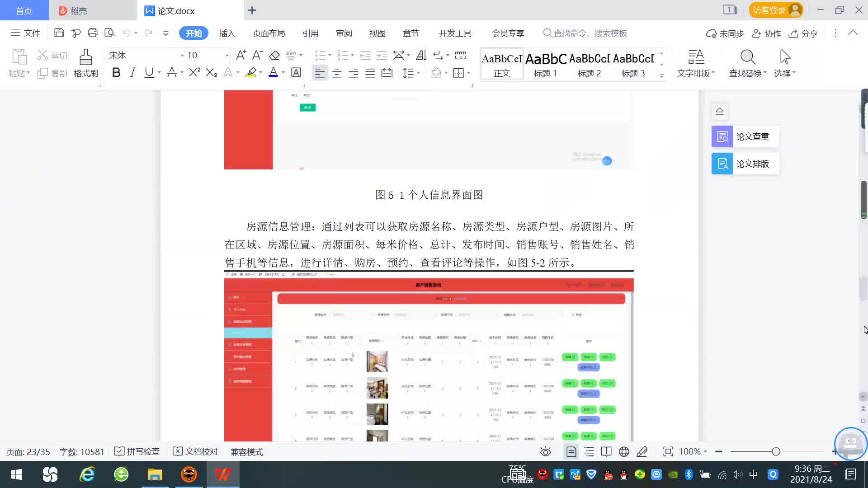The image size is (868, 488).
Task: Enable eye protection mode in status bar
Action: [x=546, y=451]
